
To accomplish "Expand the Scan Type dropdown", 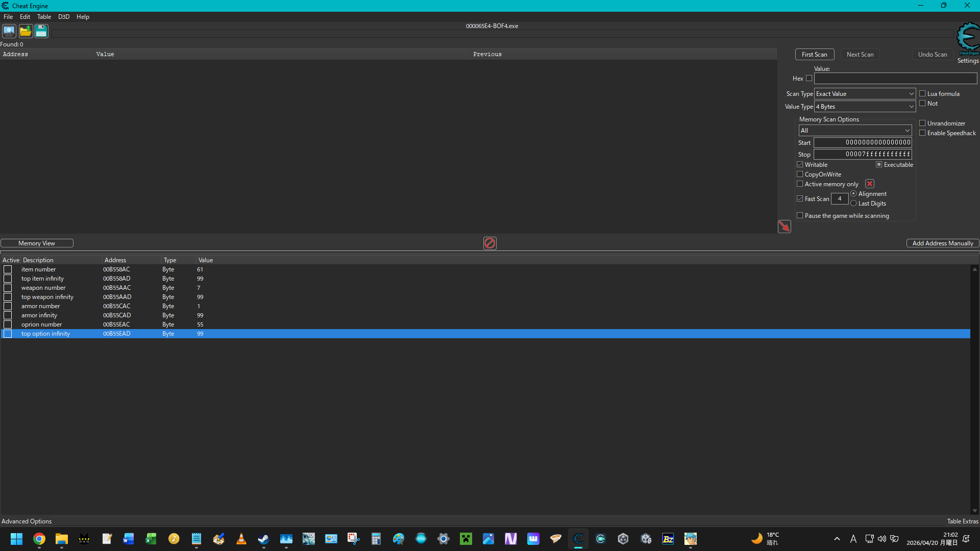I will point(865,94).
